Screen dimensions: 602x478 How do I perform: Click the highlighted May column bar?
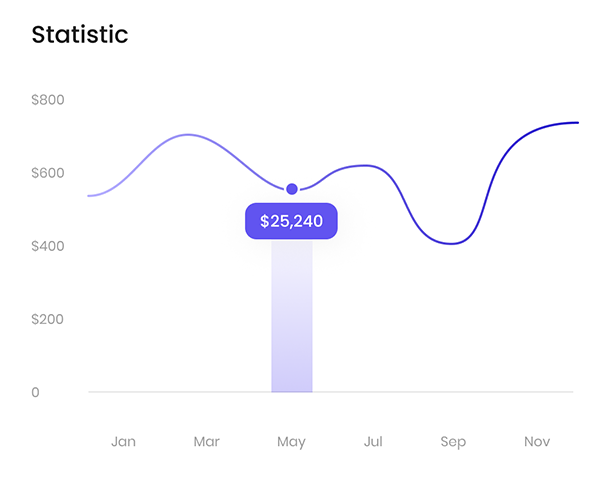(x=292, y=316)
